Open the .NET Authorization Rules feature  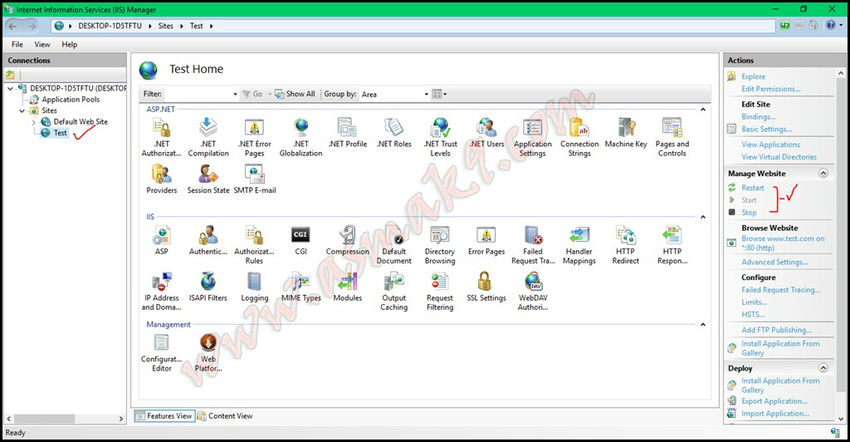[162, 138]
